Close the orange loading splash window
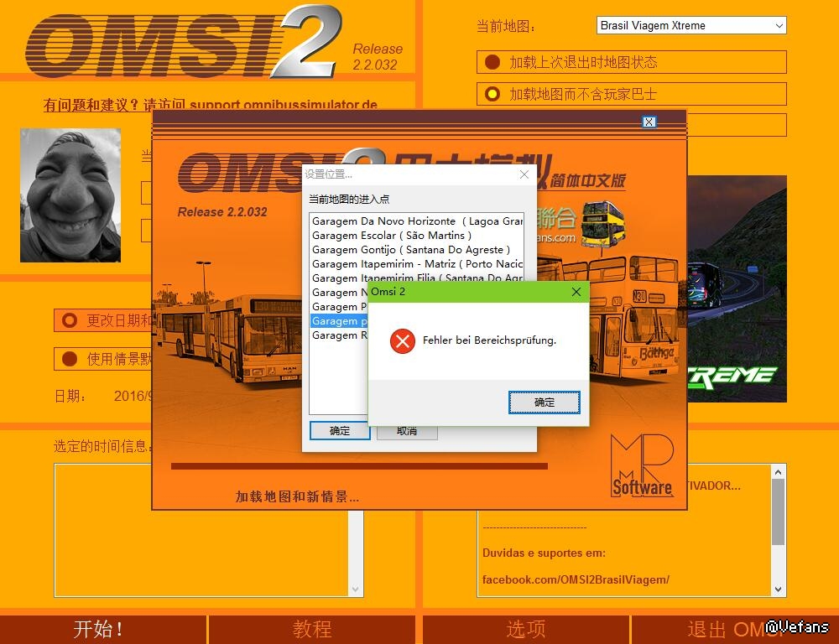Viewport: 839px width, 644px height. click(x=649, y=122)
